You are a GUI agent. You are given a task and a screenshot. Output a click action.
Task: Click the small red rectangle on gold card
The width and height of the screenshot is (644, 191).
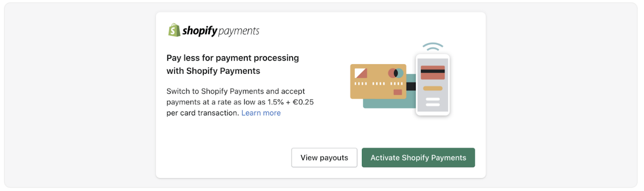tap(397, 92)
